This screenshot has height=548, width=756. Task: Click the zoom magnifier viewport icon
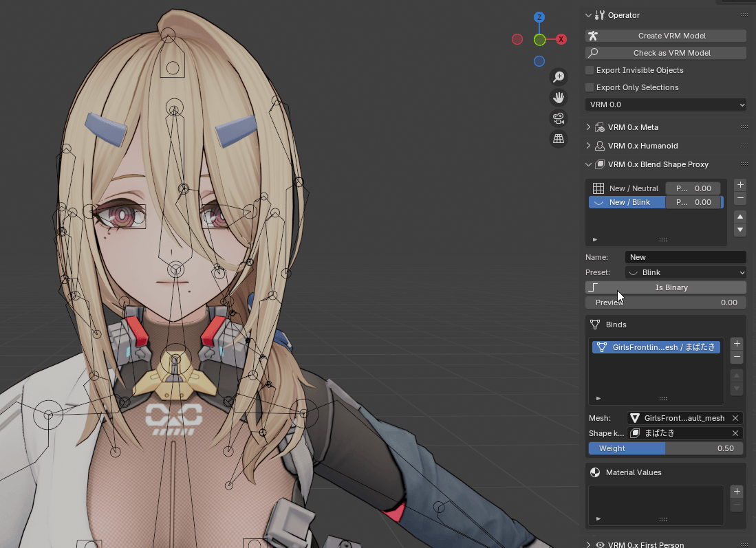pyautogui.click(x=559, y=76)
